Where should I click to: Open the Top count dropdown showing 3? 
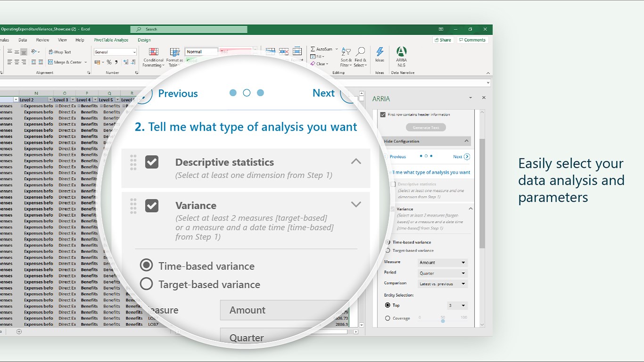click(457, 305)
